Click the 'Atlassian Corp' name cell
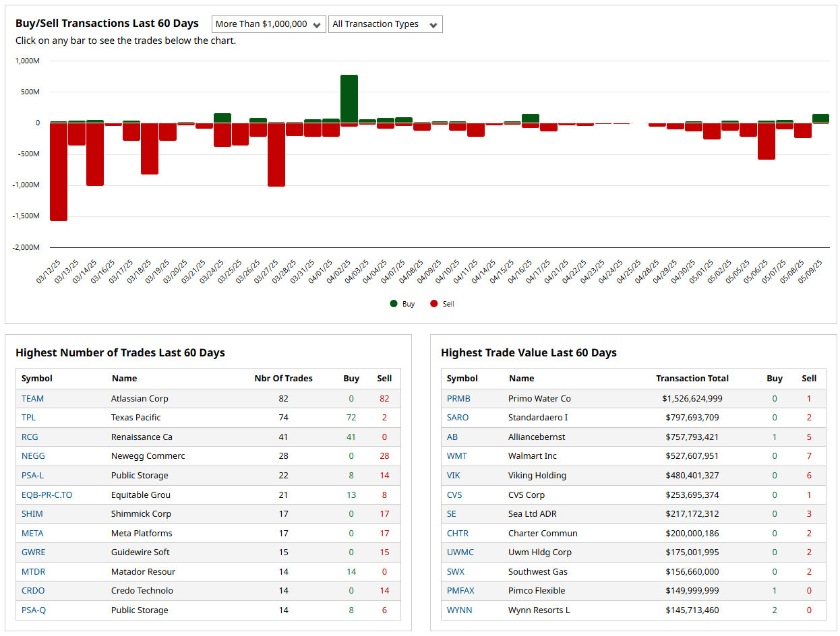 click(x=140, y=398)
